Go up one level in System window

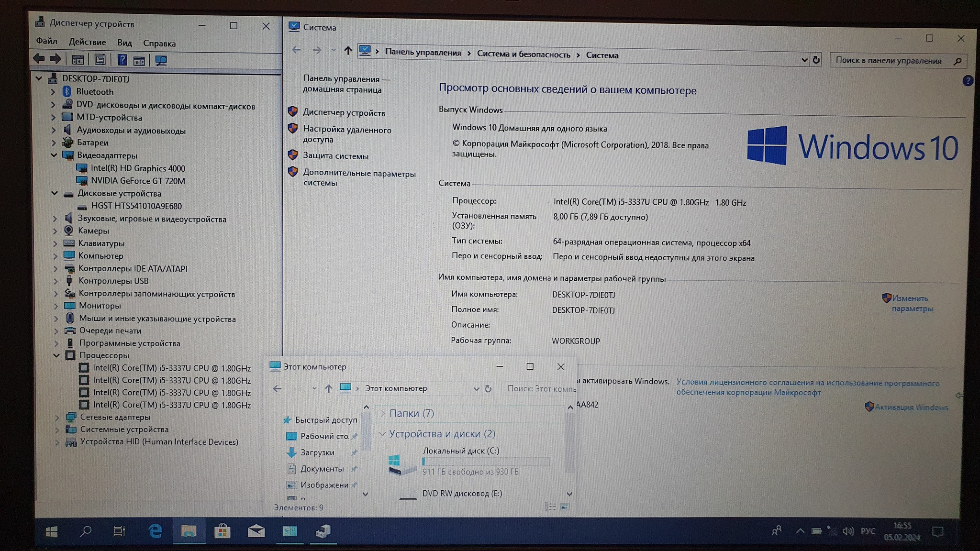click(x=348, y=50)
